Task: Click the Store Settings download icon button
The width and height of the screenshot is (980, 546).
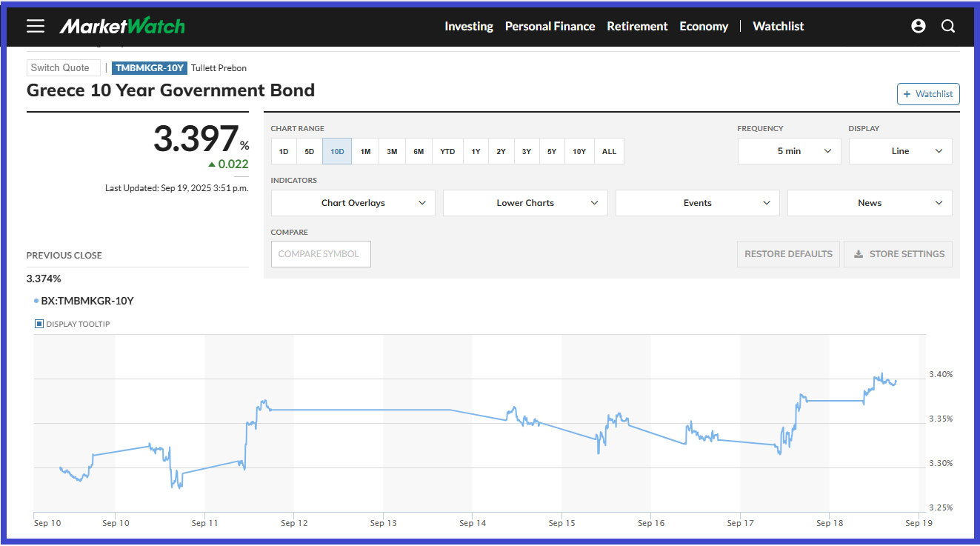Action: (899, 254)
